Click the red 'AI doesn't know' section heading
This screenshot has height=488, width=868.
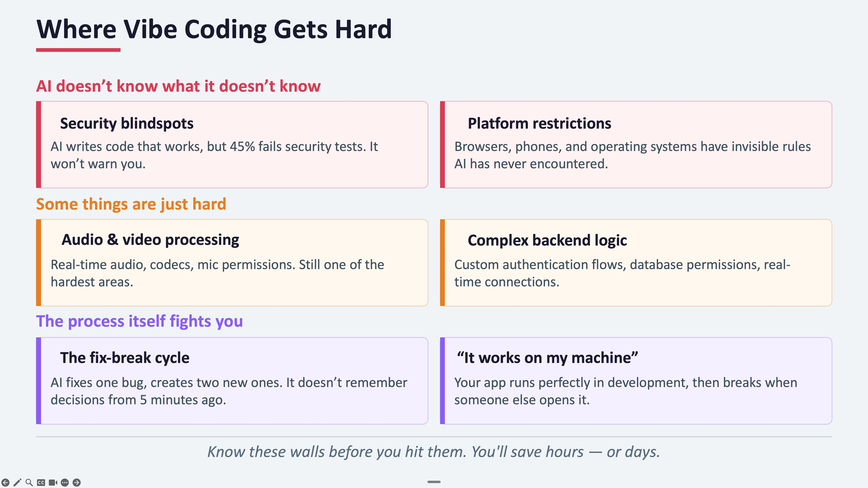pyautogui.click(x=178, y=86)
